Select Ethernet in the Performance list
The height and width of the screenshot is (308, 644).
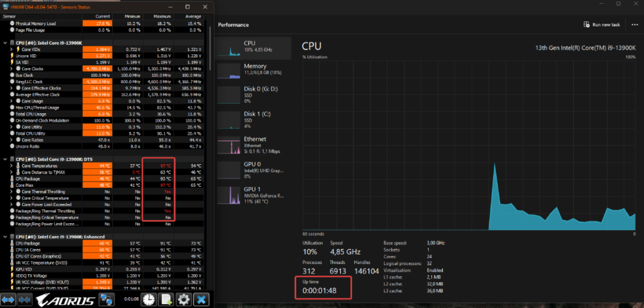253,145
